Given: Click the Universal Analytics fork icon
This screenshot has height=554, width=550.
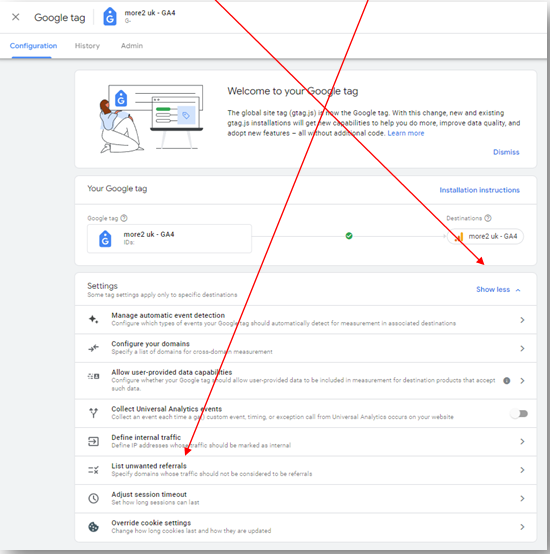Looking at the screenshot, I should click(93, 413).
